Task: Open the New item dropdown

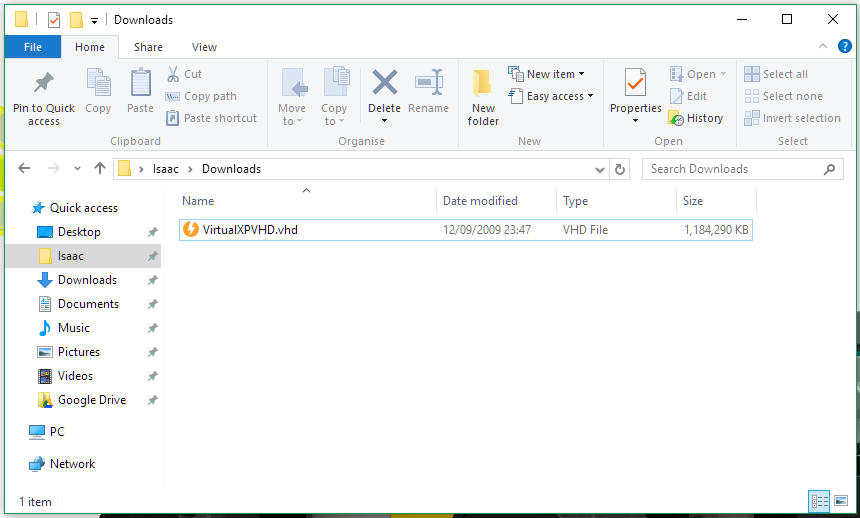Action: (x=546, y=74)
